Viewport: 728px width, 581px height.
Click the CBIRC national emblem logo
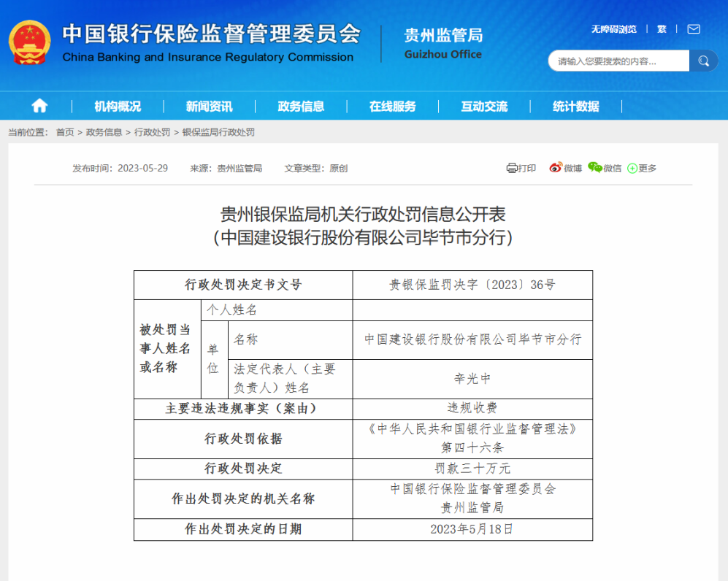pyautogui.click(x=30, y=42)
